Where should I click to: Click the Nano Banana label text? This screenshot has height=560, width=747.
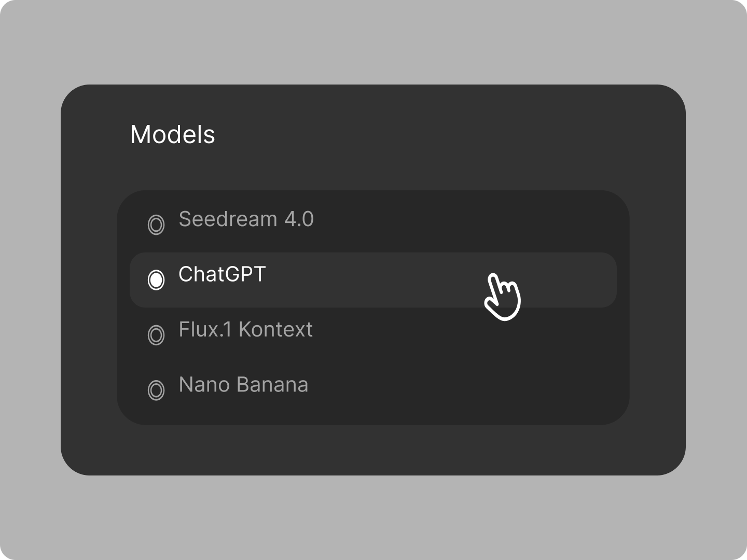pos(243,385)
